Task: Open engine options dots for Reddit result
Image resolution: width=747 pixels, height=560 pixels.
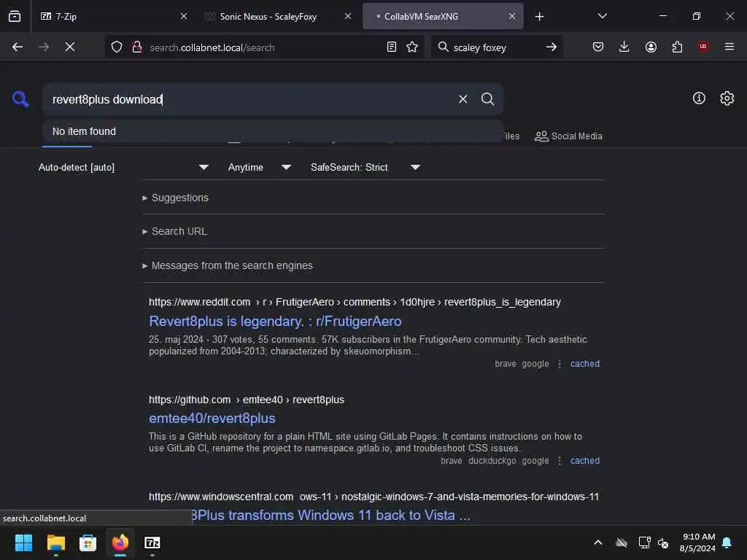Action: 560,364
